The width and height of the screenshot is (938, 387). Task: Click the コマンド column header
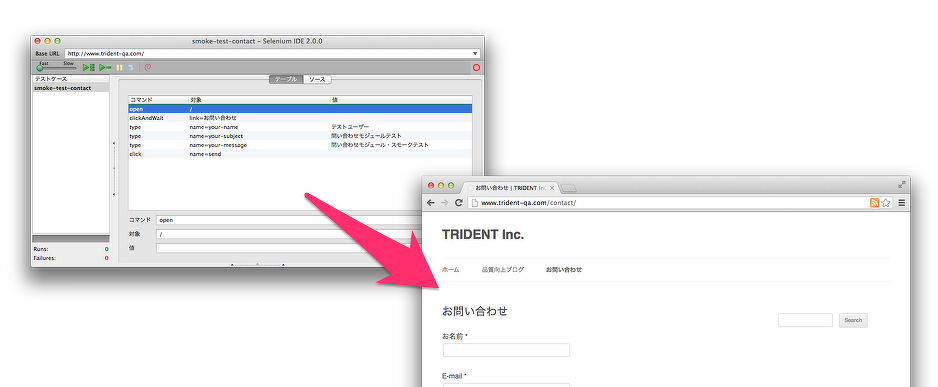tap(158, 100)
